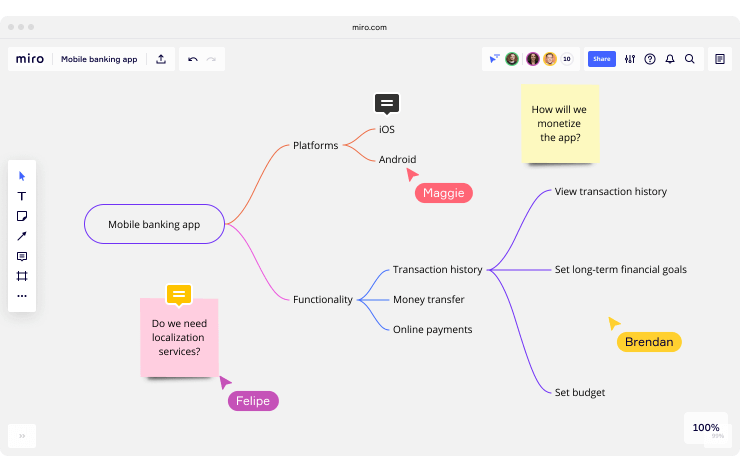Viewport: 740px width, 472px height.
Task: Select the Transaction history node
Action: click(x=437, y=270)
